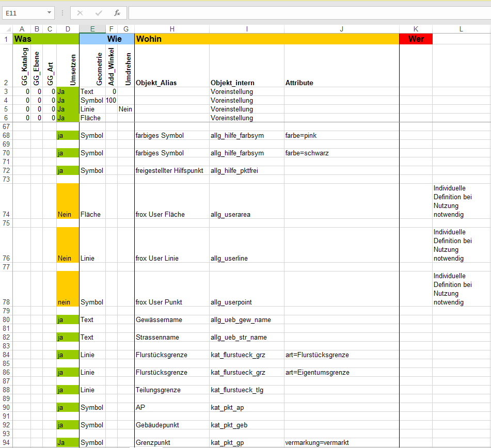Click the Enter checkmark icon in formula bar
Image resolution: width=491 pixels, height=448 pixels.
tap(99, 13)
